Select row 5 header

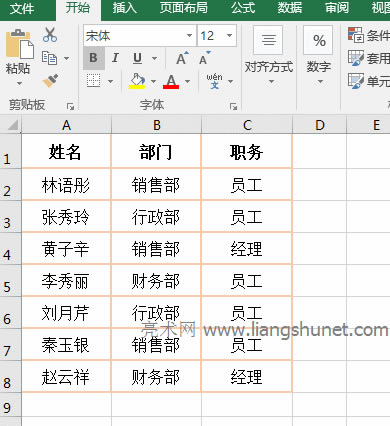pos(10,280)
